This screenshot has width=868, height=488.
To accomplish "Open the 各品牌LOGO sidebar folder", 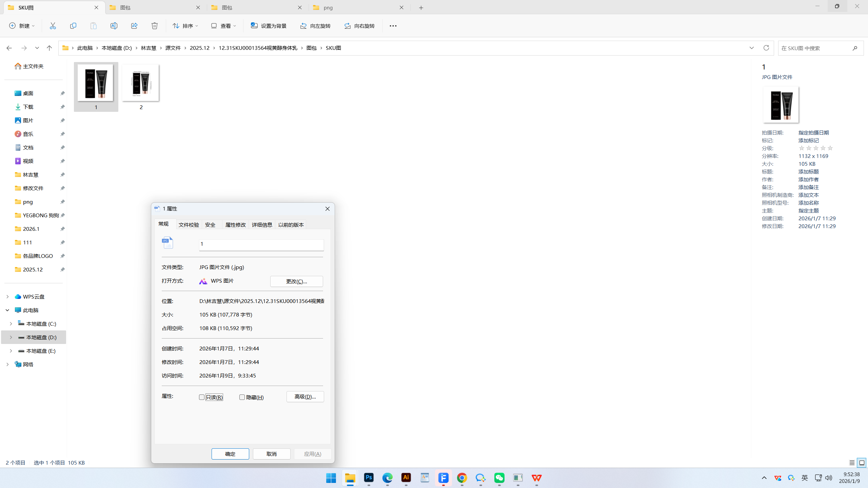I will pos(34,256).
